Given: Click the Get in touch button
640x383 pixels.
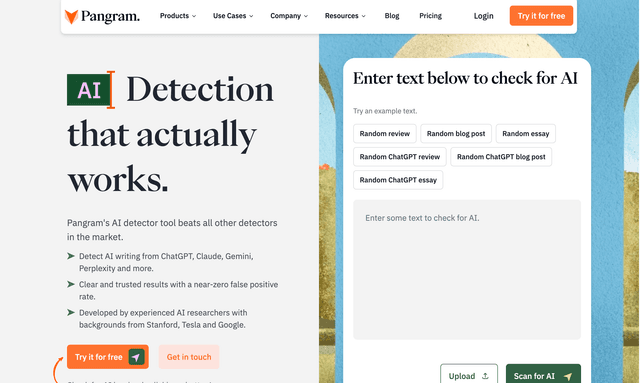Looking at the screenshot, I should coord(189,357).
